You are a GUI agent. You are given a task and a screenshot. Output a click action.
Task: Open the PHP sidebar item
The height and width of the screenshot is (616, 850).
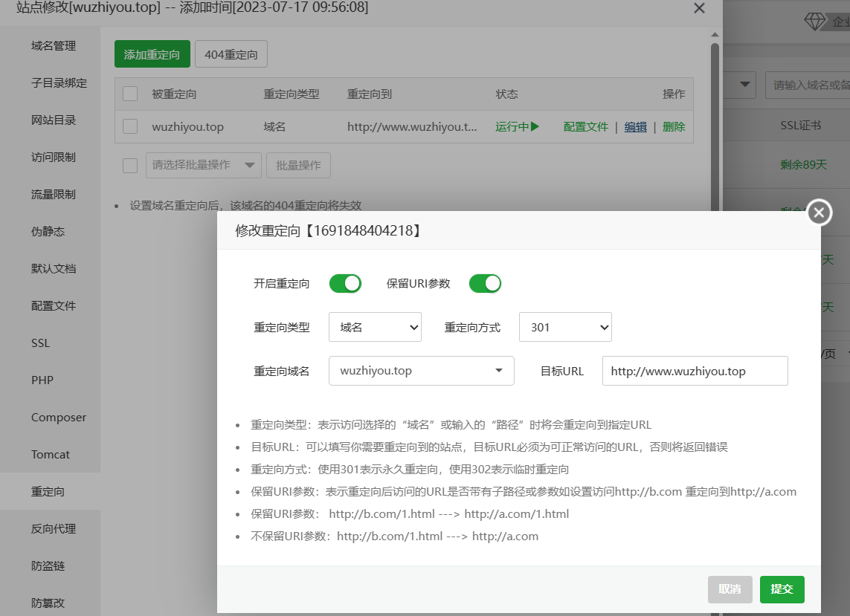coord(42,380)
